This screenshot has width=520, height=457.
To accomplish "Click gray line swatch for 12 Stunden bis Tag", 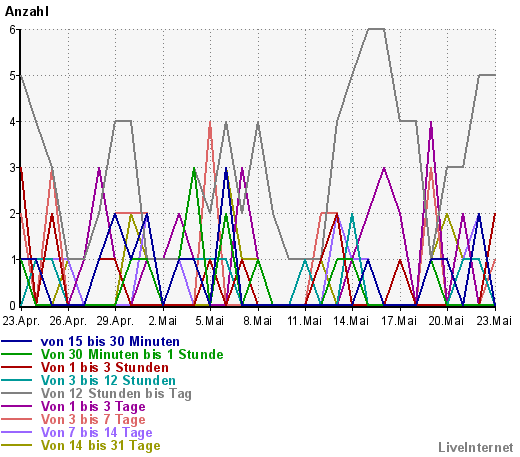I will [17, 393].
